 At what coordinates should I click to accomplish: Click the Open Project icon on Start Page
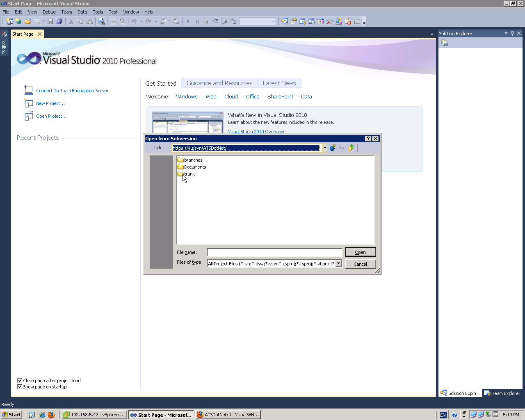click(x=28, y=116)
